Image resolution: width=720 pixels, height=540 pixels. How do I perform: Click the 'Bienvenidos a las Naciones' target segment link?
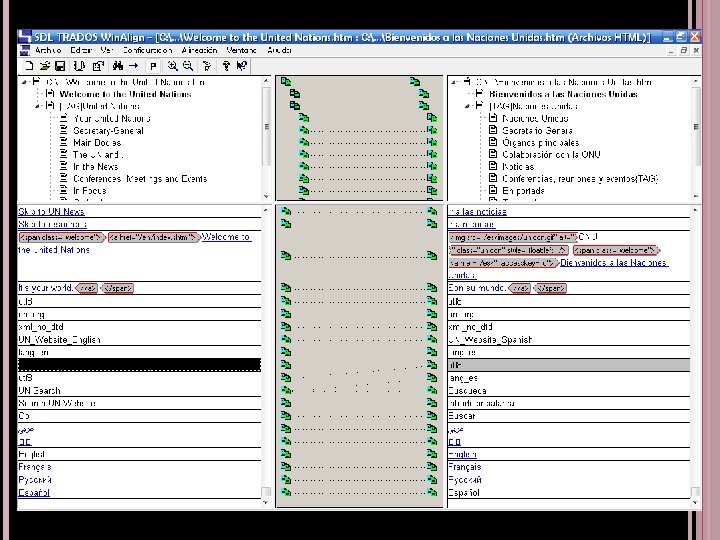tap(614, 263)
